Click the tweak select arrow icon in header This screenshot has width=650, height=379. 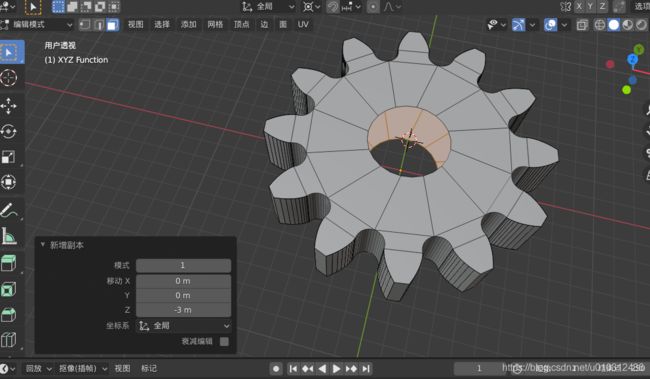coord(33,7)
